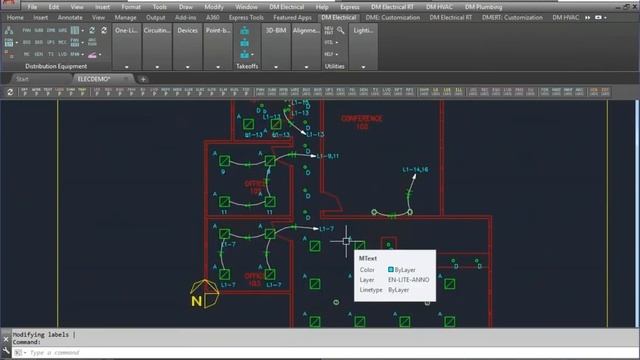Switch to the Annotate ribbon tab
The image size is (640, 360).
(x=70, y=18)
